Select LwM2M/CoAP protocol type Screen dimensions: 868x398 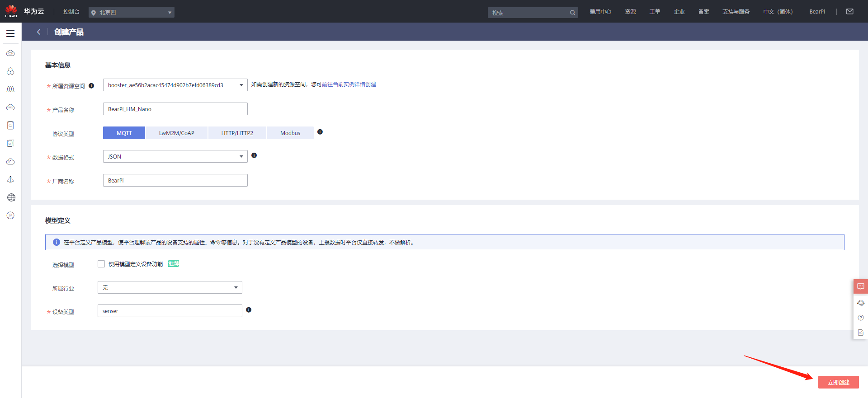pos(176,133)
